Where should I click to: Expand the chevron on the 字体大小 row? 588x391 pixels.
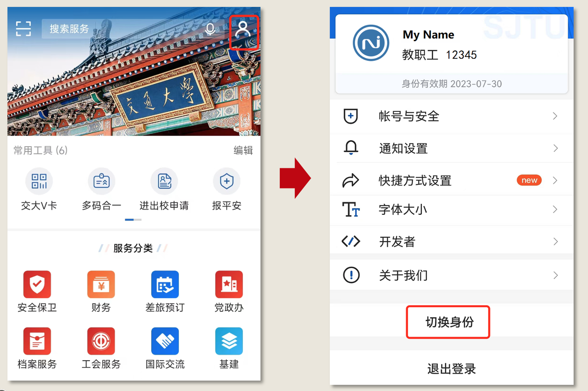pos(555,210)
